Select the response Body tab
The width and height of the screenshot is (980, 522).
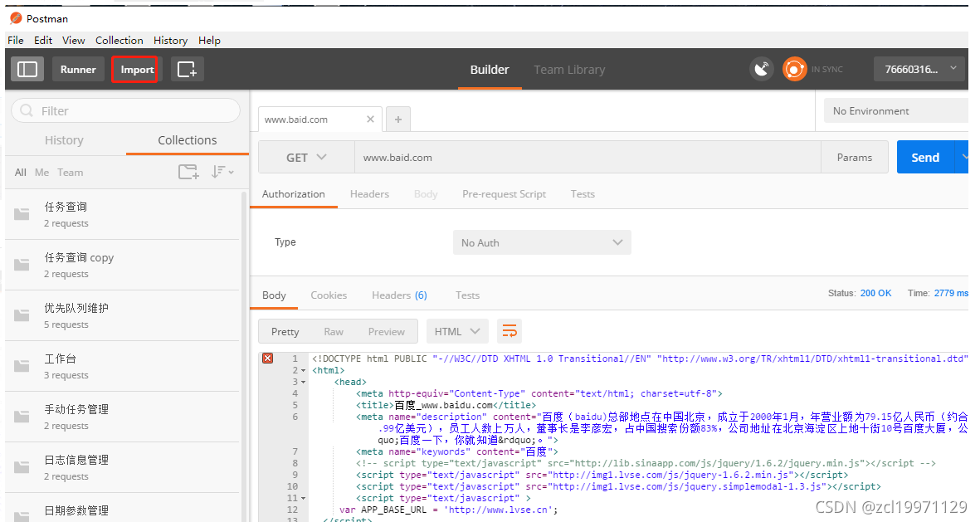274,295
